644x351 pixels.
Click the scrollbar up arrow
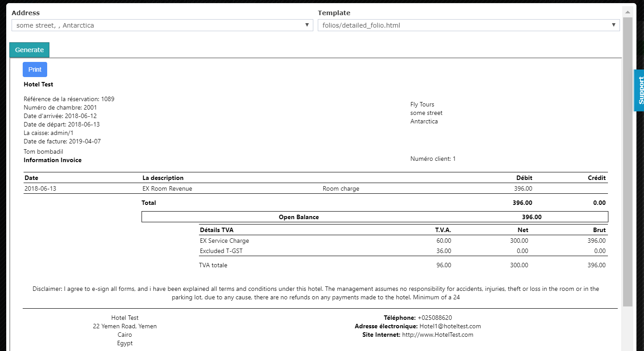click(628, 12)
